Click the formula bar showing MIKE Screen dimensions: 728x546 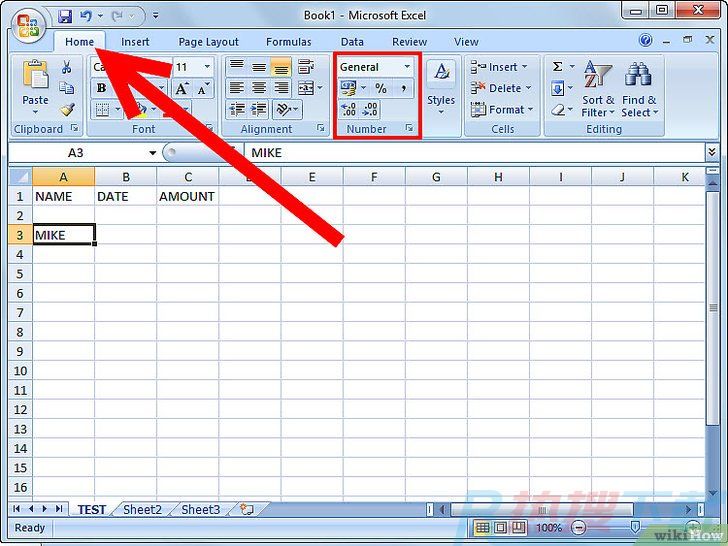474,153
